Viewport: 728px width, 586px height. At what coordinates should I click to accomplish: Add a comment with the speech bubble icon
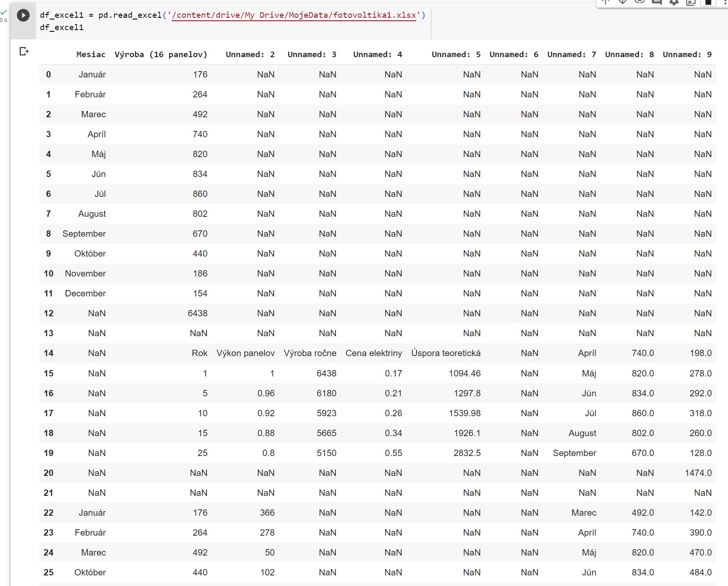pos(657,2)
